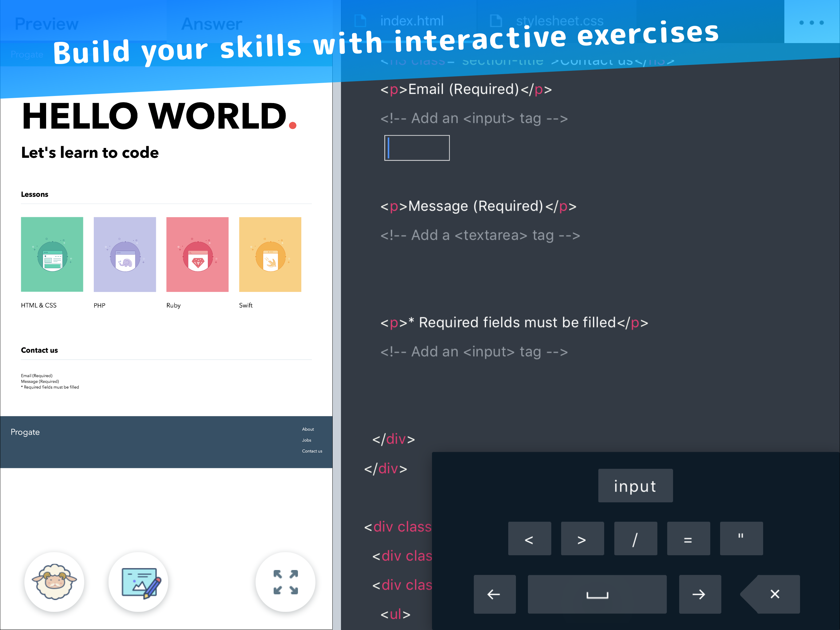Click the 'HTML & CSS' lesson label
840x630 pixels.
click(39, 305)
